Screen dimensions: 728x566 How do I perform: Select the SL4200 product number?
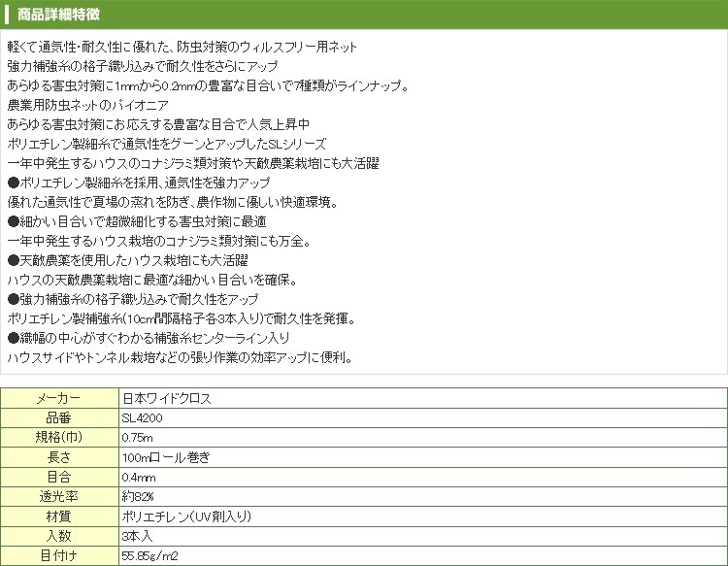click(142, 418)
